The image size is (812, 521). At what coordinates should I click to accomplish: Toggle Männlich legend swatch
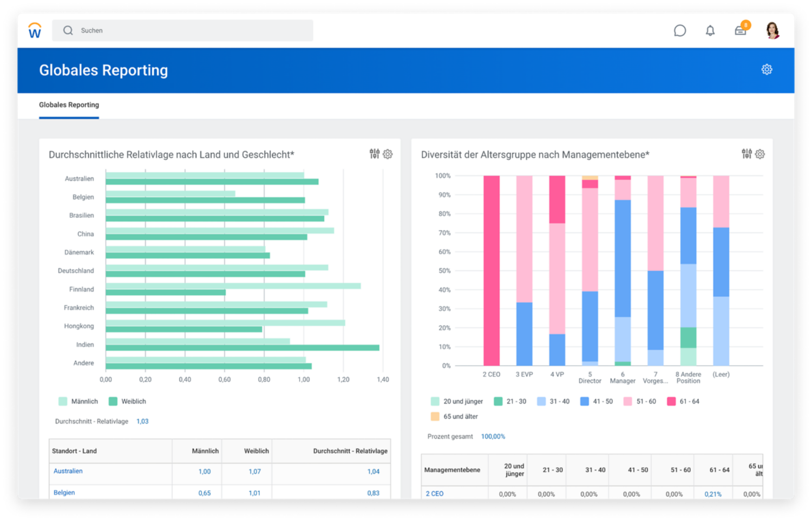click(63, 401)
